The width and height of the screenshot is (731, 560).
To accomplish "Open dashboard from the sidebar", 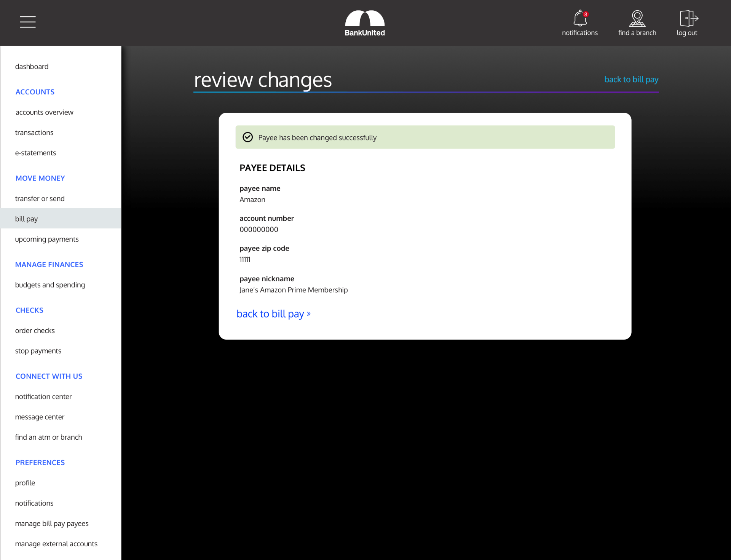I will click(x=32, y=67).
